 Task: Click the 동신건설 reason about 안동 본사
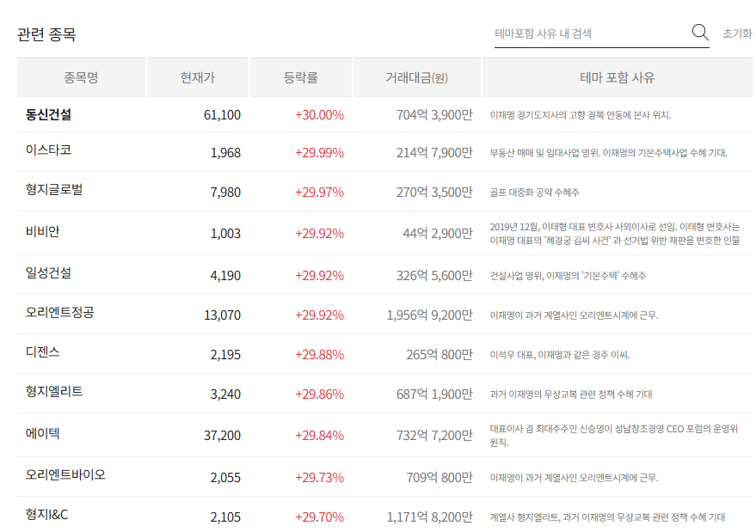click(581, 115)
